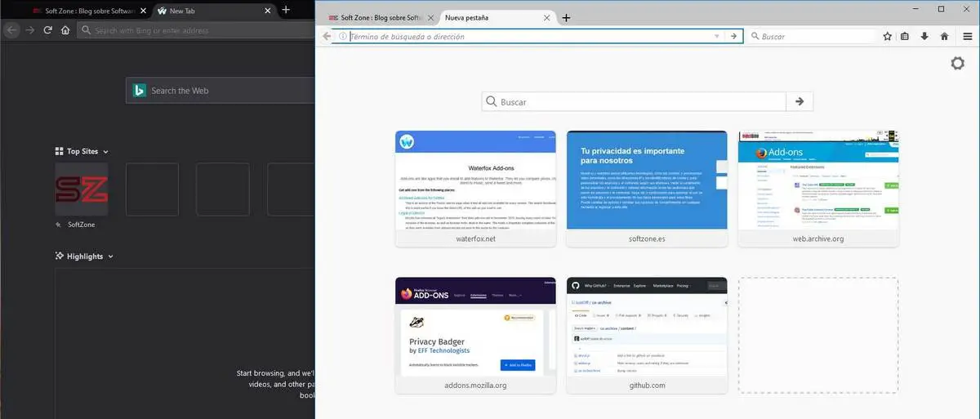The width and height of the screenshot is (980, 419).
Task: Reload the page in the dark window
Action: click(48, 30)
